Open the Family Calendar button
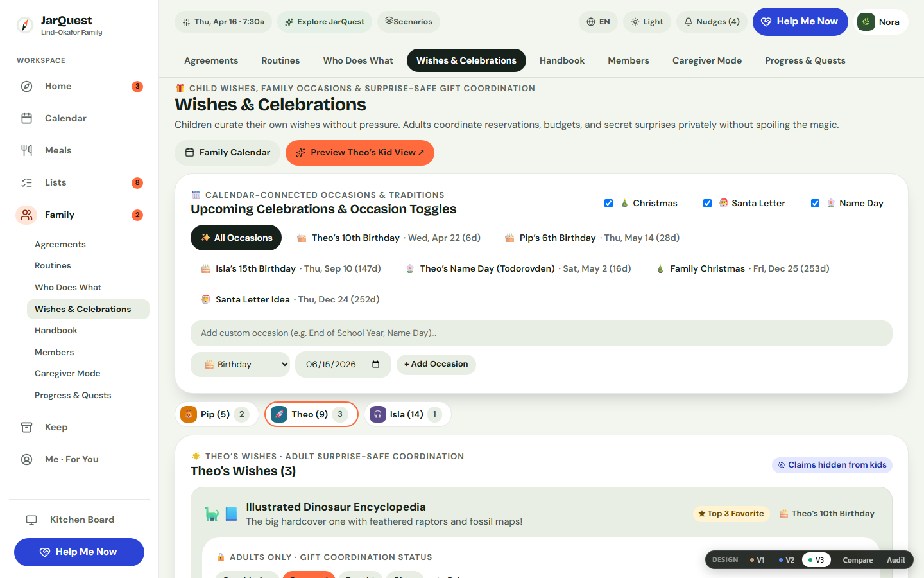Image resolution: width=924 pixels, height=578 pixels. [x=227, y=153]
